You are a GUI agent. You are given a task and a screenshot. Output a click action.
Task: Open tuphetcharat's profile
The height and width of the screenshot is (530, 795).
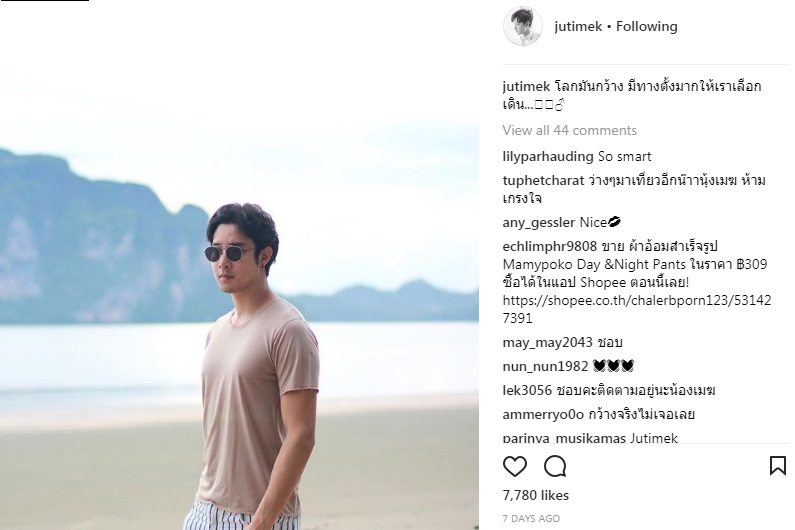(544, 181)
